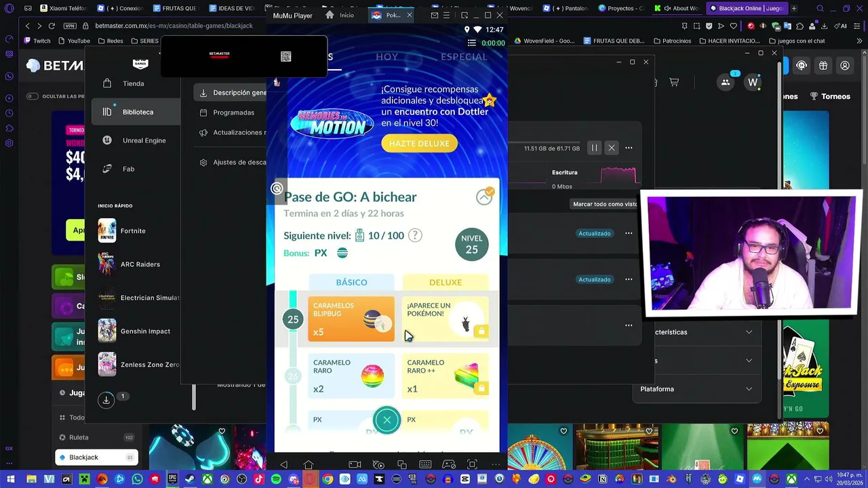868x488 pixels.
Task: Select the DELUXE pass column tab
Action: 446,282
